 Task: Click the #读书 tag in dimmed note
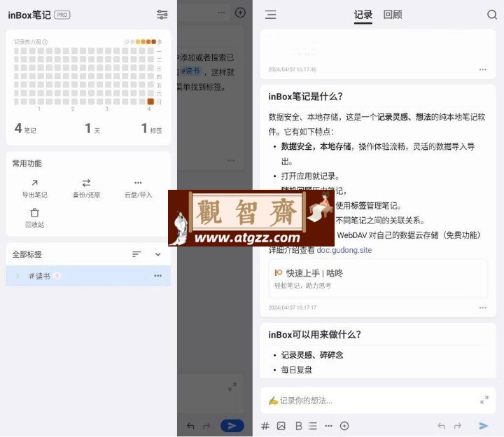point(190,71)
